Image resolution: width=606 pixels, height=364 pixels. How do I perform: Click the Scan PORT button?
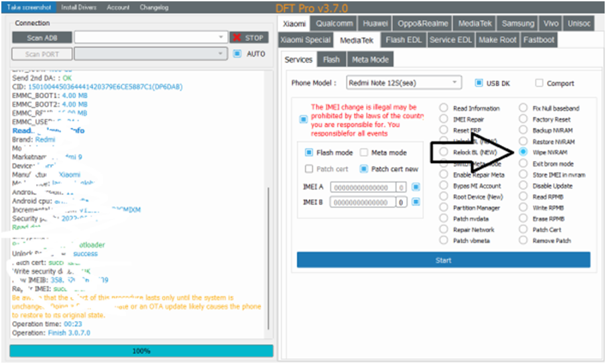coord(42,54)
